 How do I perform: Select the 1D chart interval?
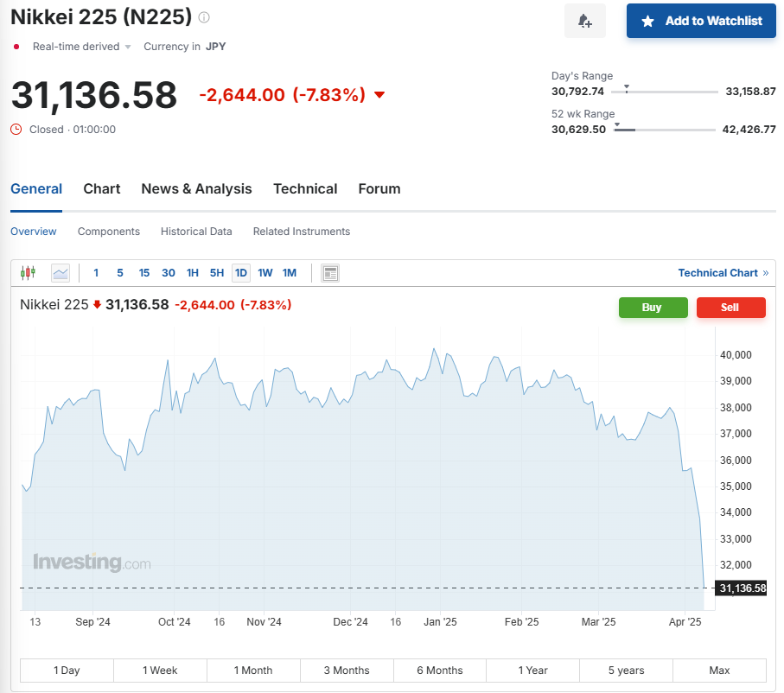click(241, 273)
